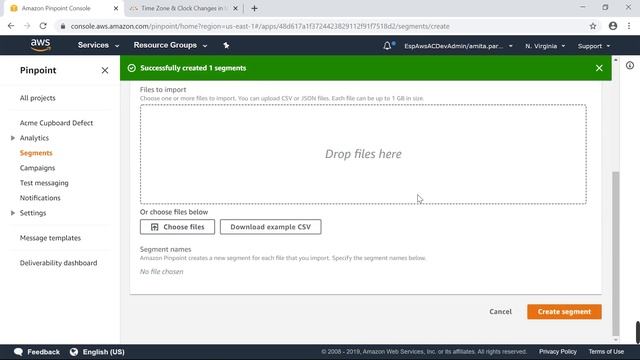The height and width of the screenshot is (360, 640).
Task: Click the browser forward arrow
Action: [x=27, y=26]
